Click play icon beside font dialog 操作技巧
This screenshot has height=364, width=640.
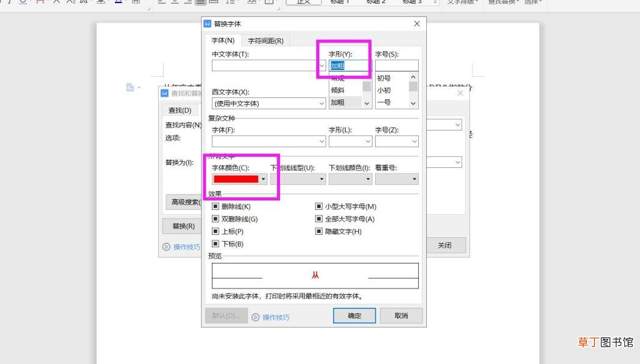pyautogui.click(x=256, y=317)
